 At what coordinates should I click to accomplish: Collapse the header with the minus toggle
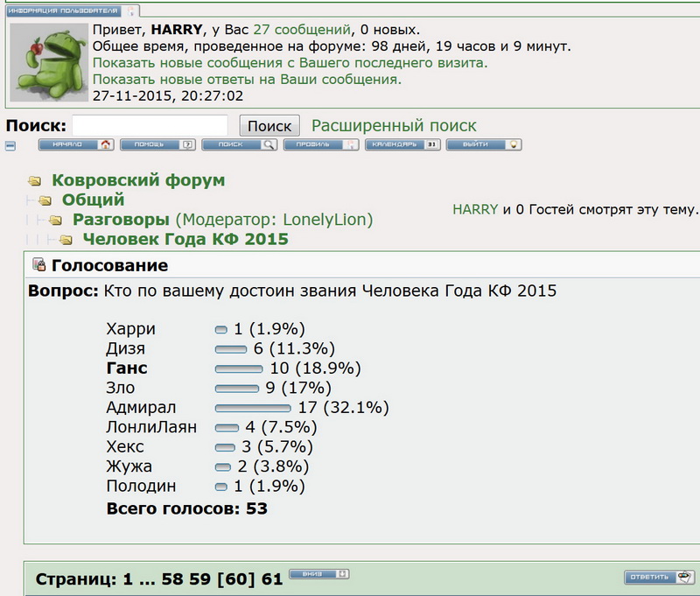[x=10, y=146]
